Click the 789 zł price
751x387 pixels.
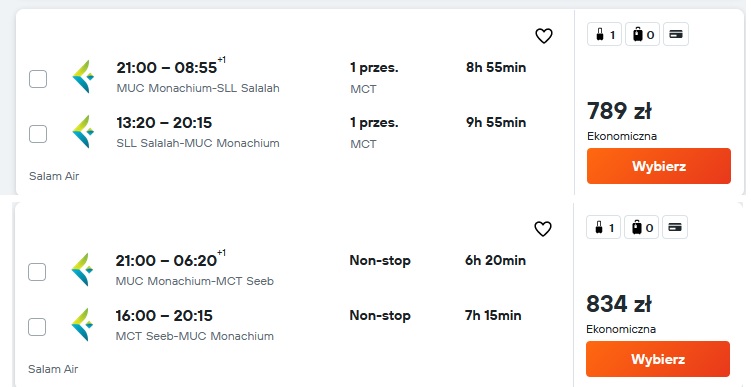coord(619,111)
